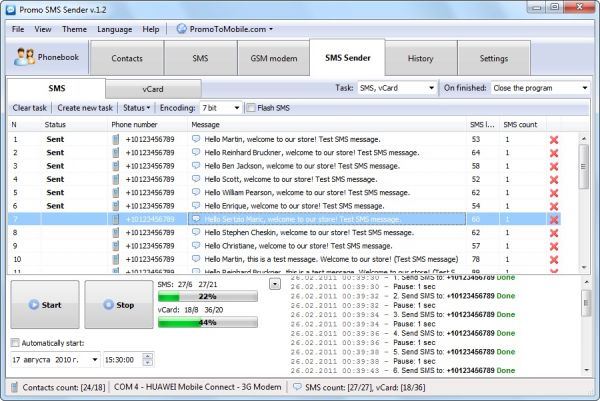Enable the Flash SMS checkbox
The image size is (600, 401).
[251, 108]
